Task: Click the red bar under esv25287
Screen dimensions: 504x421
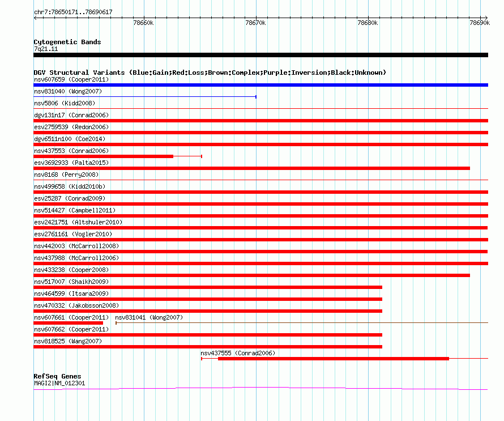Action: coord(260,204)
